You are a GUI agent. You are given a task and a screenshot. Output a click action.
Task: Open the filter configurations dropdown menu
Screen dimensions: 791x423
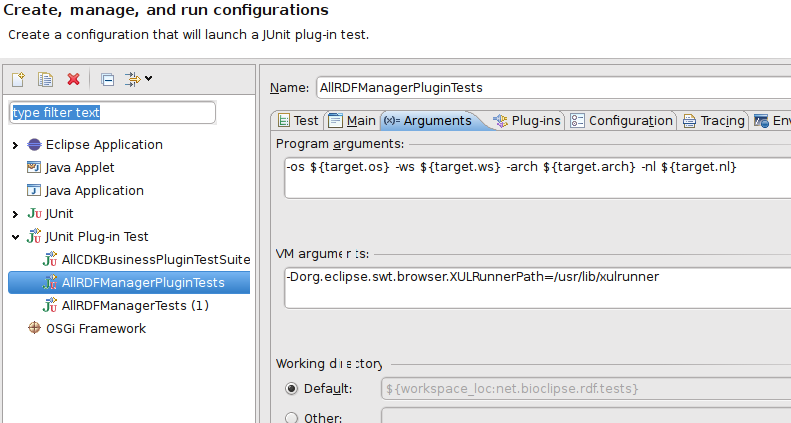tap(140, 79)
